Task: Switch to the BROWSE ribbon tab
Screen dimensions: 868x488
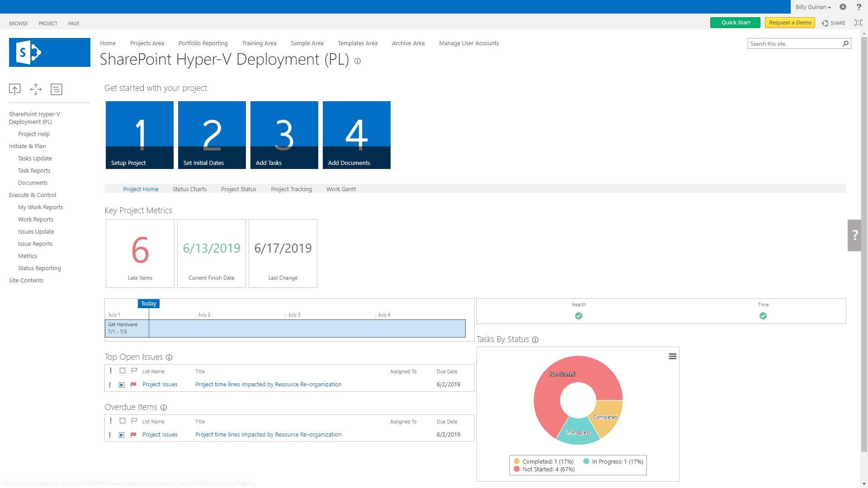Action: tap(19, 23)
